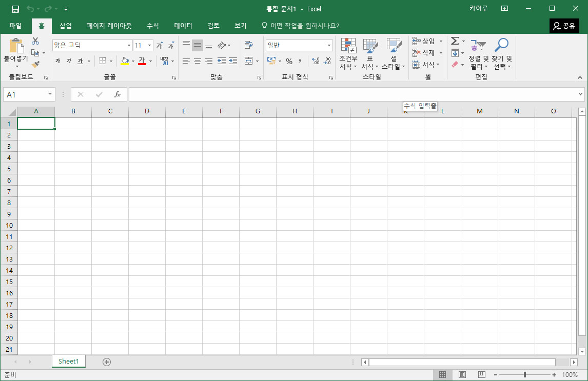
Task: Add a new sheet with plus icon
Action: pos(107,362)
